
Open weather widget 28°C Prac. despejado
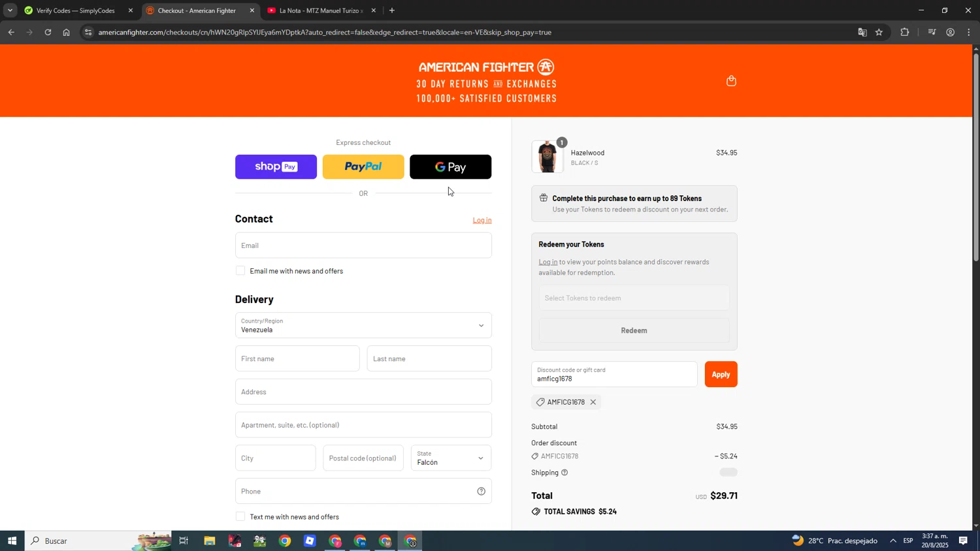tap(834, 541)
